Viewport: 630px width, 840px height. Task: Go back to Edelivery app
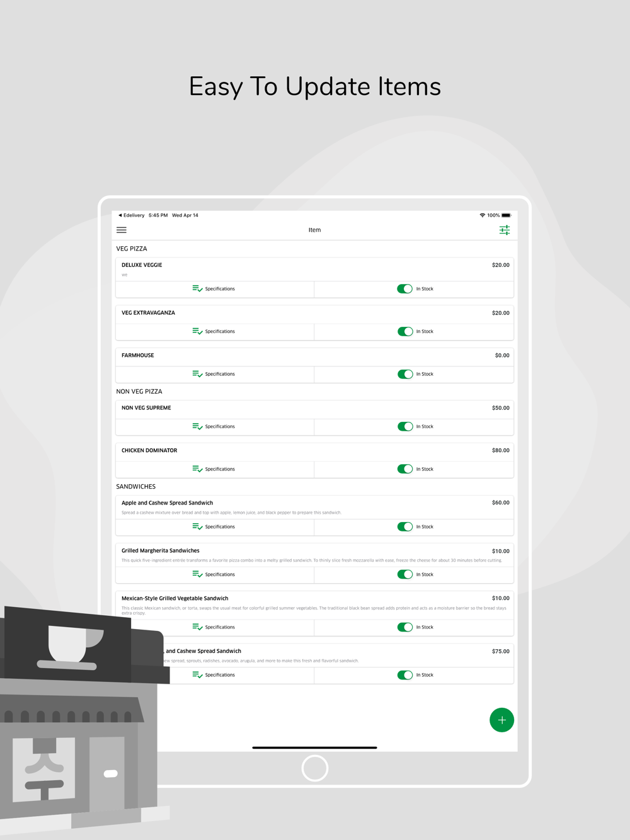[131, 215]
